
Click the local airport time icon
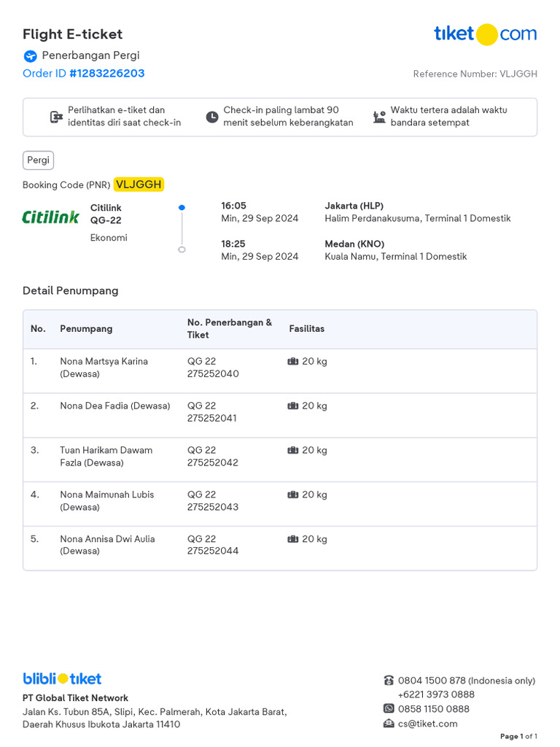pyautogui.click(x=379, y=117)
